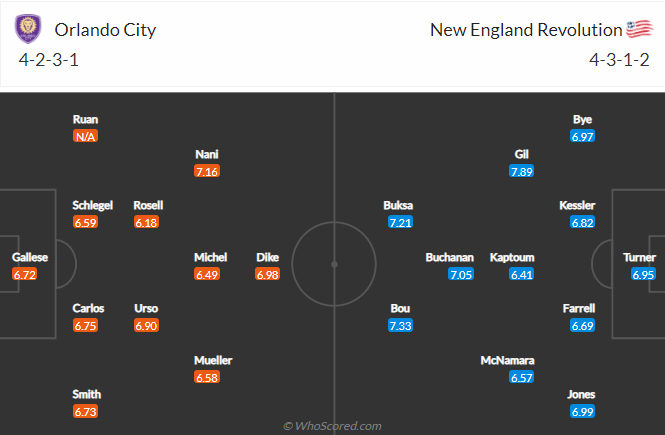Screen dimensions: 665x435
Task: Select player name Schlegel
Action: click(92, 205)
